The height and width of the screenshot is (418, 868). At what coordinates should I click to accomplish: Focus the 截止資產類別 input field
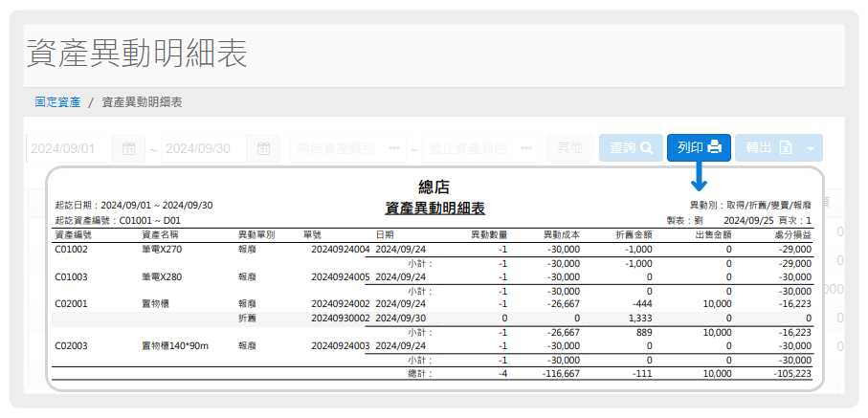(x=480, y=148)
